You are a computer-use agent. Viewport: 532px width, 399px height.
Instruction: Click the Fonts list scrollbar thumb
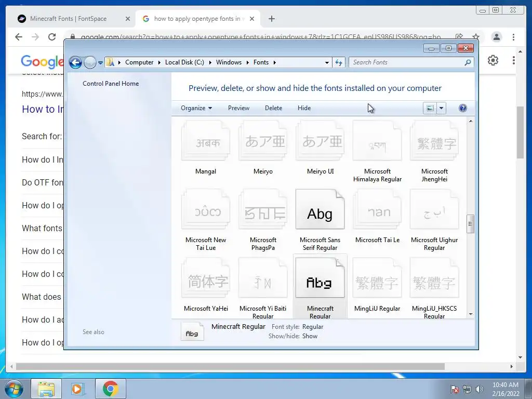tap(470, 224)
